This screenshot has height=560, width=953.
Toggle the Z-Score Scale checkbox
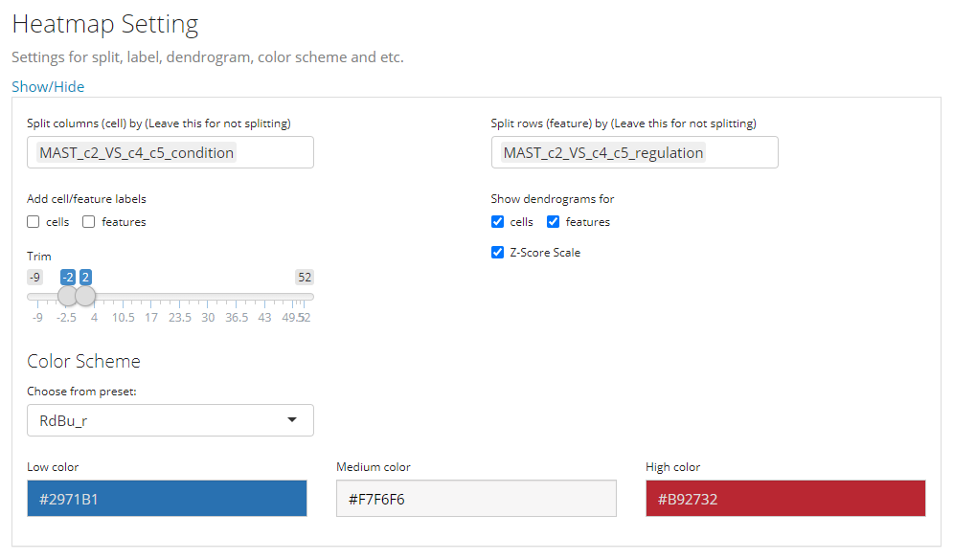(497, 253)
